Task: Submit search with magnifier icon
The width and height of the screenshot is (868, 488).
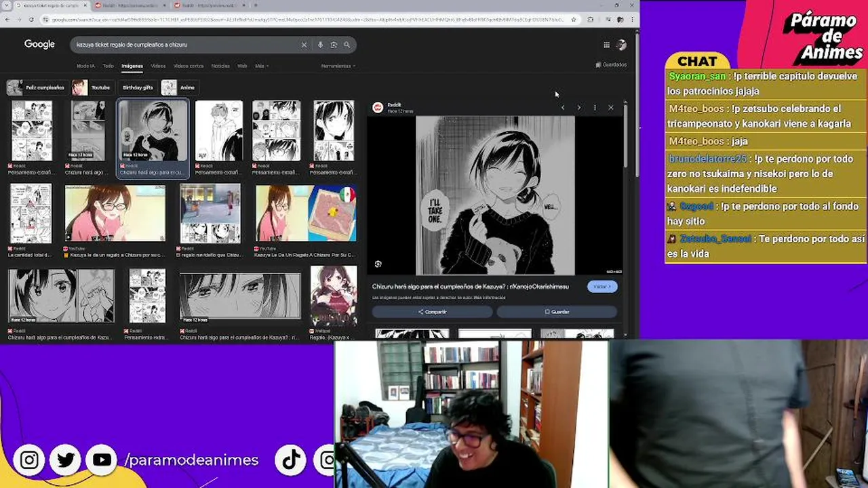Action: pyautogui.click(x=347, y=45)
